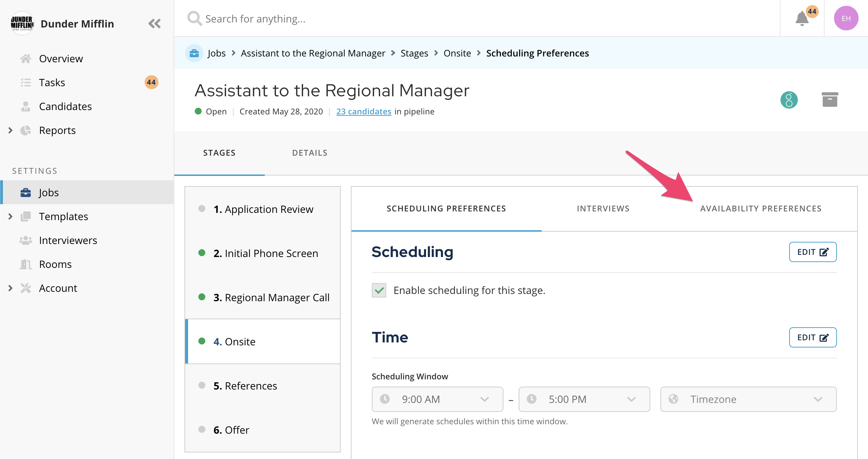Switch to the Details tab
Image resolution: width=868 pixels, height=459 pixels.
point(310,153)
